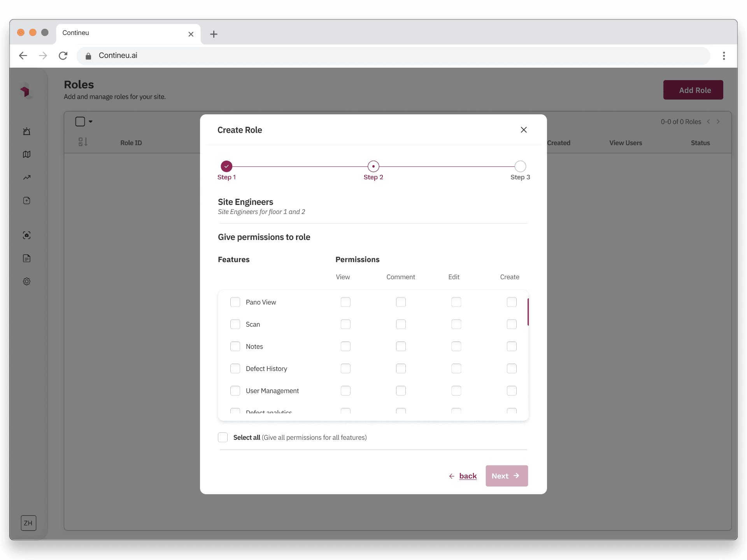Click the scan capture icon in sidebar
Screen dimensions: 747x560
coord(26,235)
